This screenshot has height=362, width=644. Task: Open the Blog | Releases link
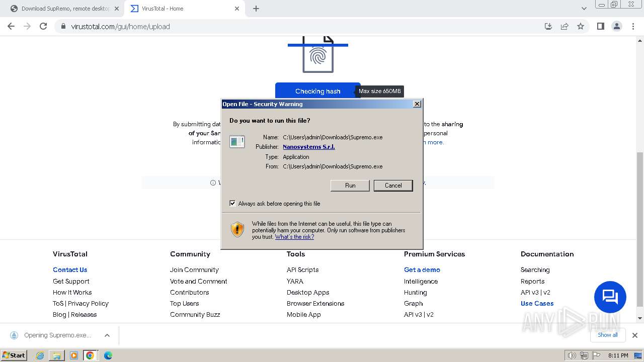pos(74,315)
